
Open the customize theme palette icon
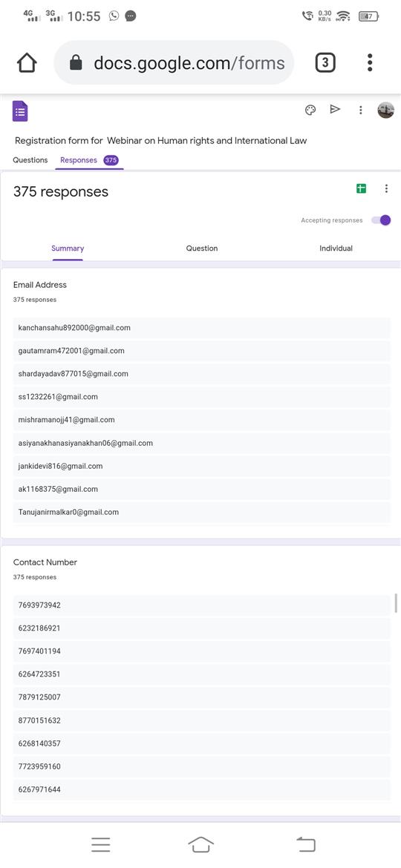point(310,110)
